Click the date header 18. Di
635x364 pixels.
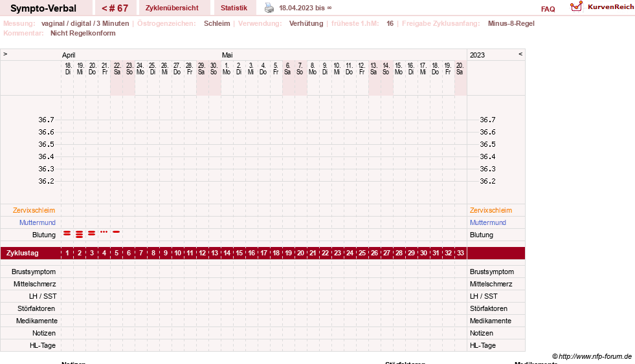tap(68, 69)
